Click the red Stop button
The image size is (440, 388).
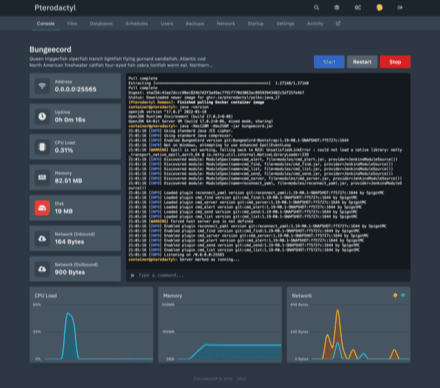(x=395, y=62)
